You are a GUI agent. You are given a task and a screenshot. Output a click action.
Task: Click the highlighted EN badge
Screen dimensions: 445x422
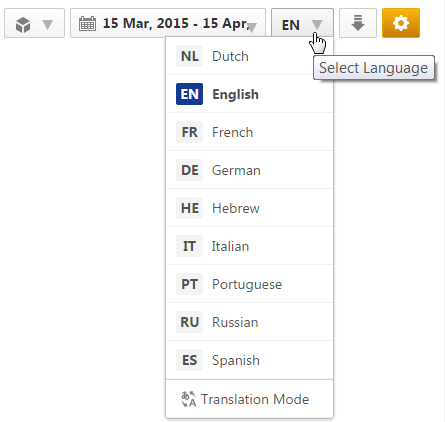coord(189,94)
